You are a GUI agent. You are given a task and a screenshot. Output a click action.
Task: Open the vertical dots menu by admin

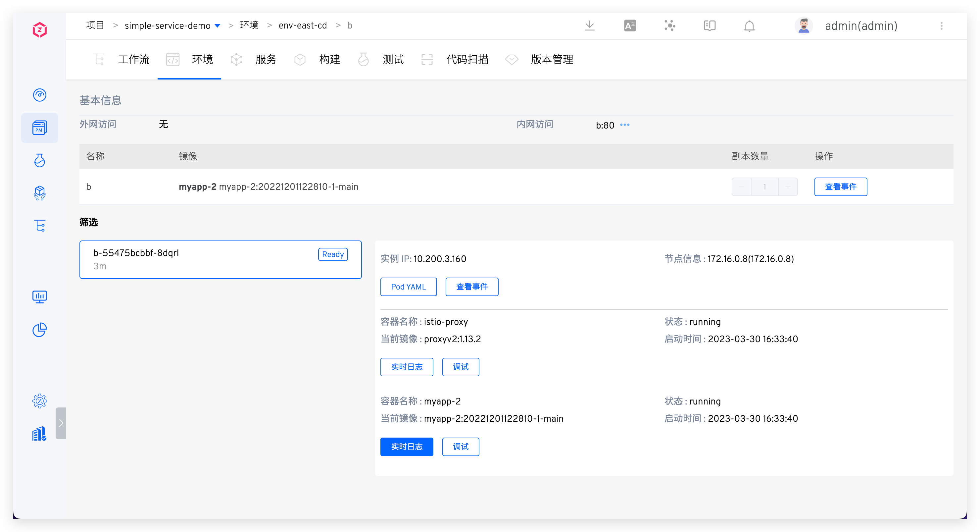pos(942,26)
